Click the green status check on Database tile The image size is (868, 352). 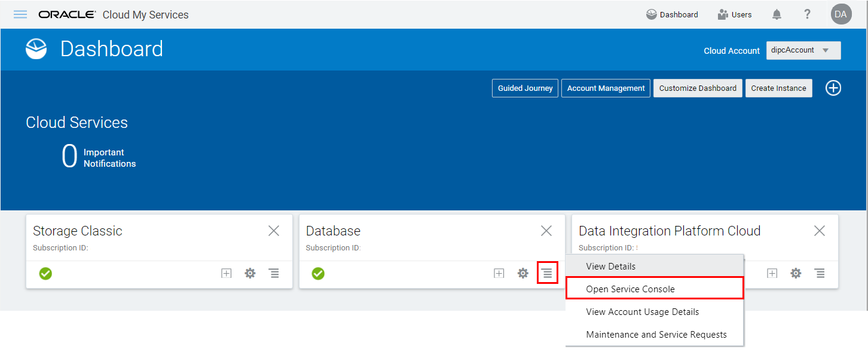click(318, 274)
